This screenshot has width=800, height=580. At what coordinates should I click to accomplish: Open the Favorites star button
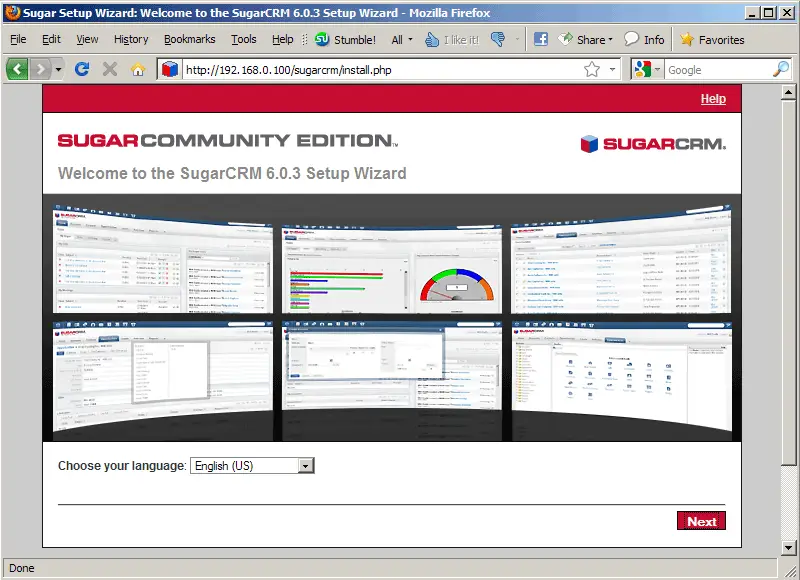tap(712, 39)
